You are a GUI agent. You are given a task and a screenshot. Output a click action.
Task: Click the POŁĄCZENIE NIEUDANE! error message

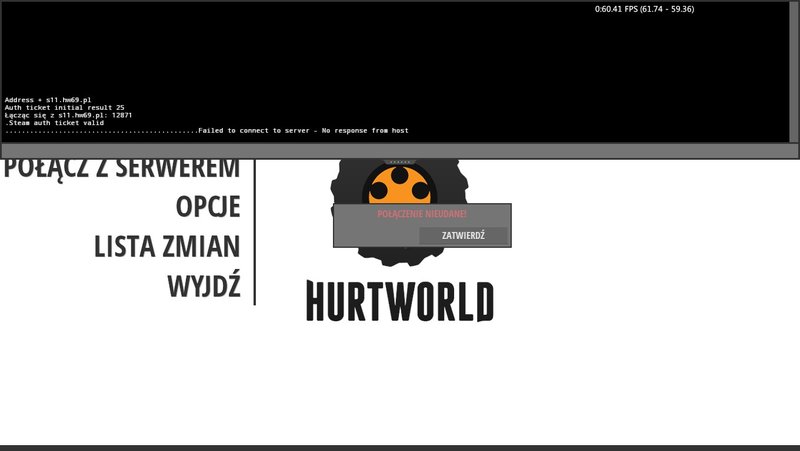click(x=422, y=214)
